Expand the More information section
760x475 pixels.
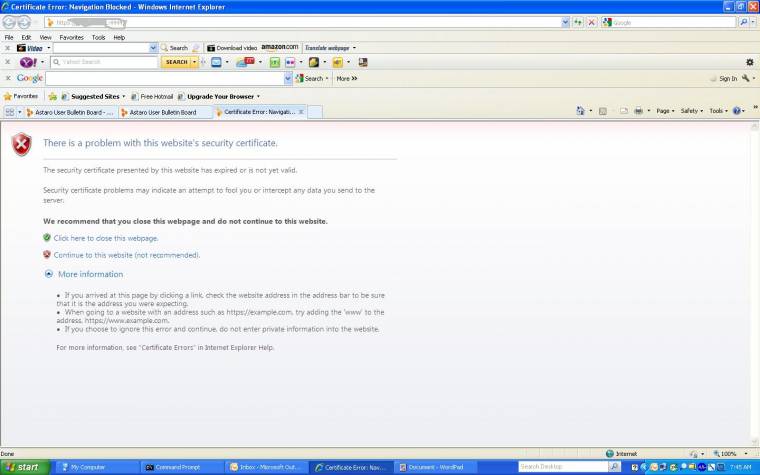89,274
